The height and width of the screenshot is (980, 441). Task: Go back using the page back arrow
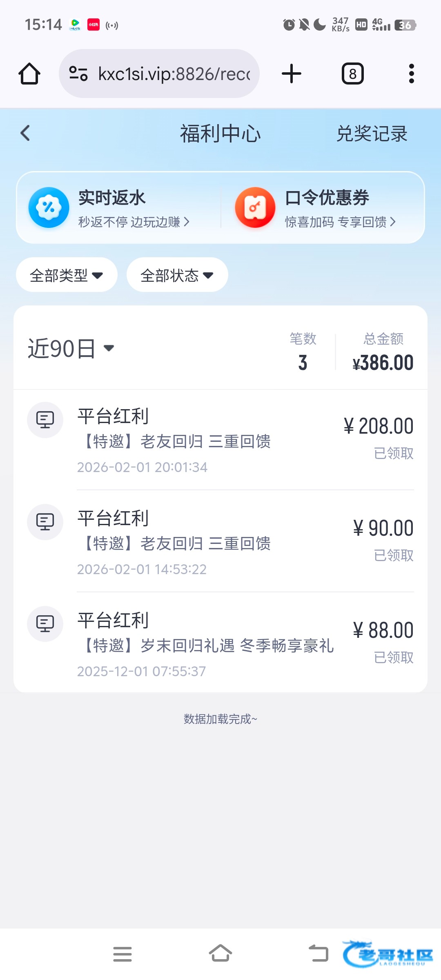click(x=25, y=133)
